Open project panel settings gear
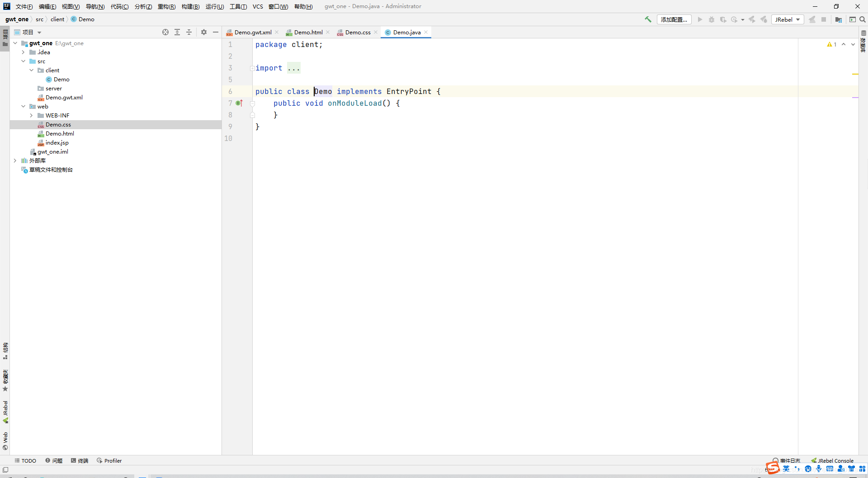The height and width of the screenshot is (478, 868). [204, 32]
